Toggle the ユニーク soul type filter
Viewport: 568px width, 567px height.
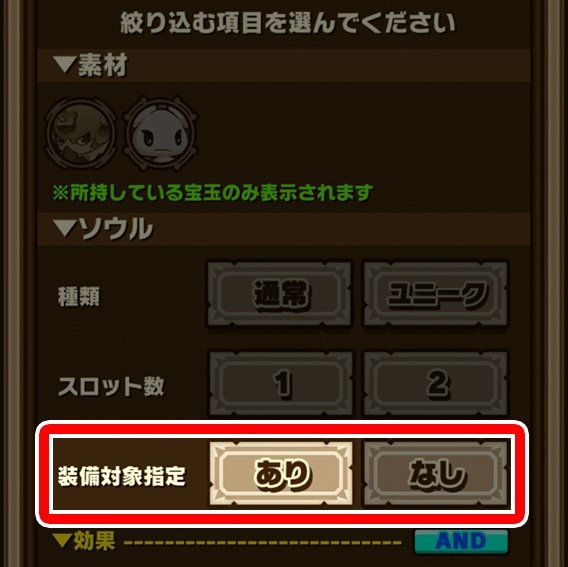pos(436,293)
